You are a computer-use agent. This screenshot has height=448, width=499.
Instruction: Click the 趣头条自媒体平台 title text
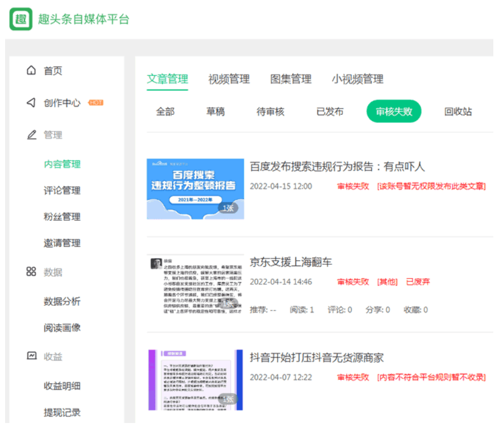84,19
